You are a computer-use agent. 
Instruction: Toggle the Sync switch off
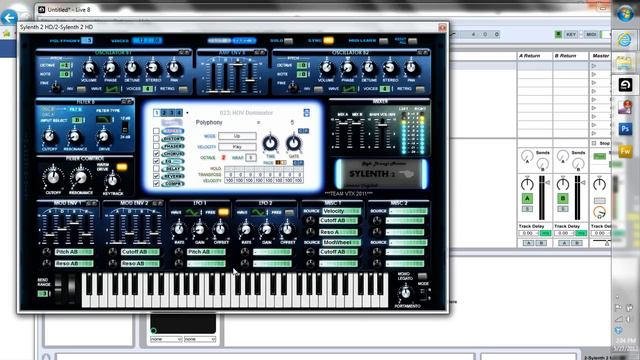(329, 40)
